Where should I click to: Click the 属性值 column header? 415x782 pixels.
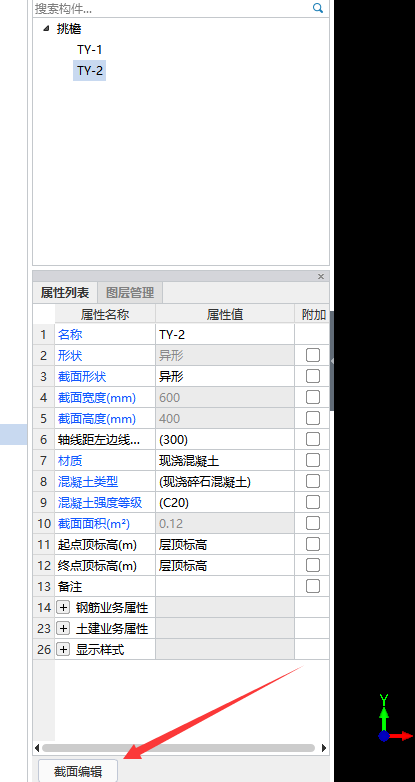pos(225,314)
